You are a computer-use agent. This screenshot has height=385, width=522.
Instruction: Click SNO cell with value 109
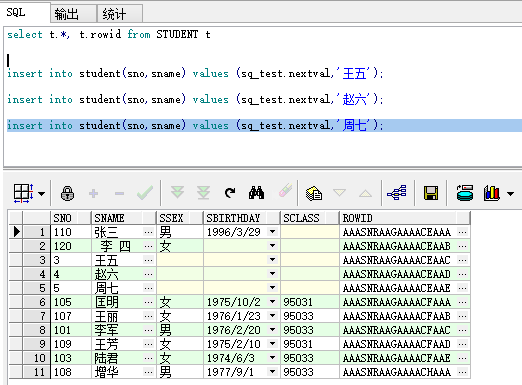[x=70, y=344]
